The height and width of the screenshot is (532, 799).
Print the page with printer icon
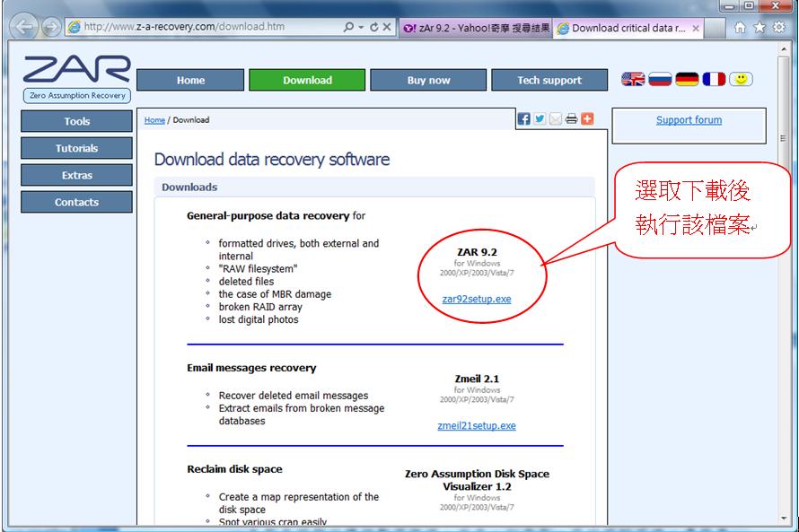pyautogui.click(x=571, y=118)
